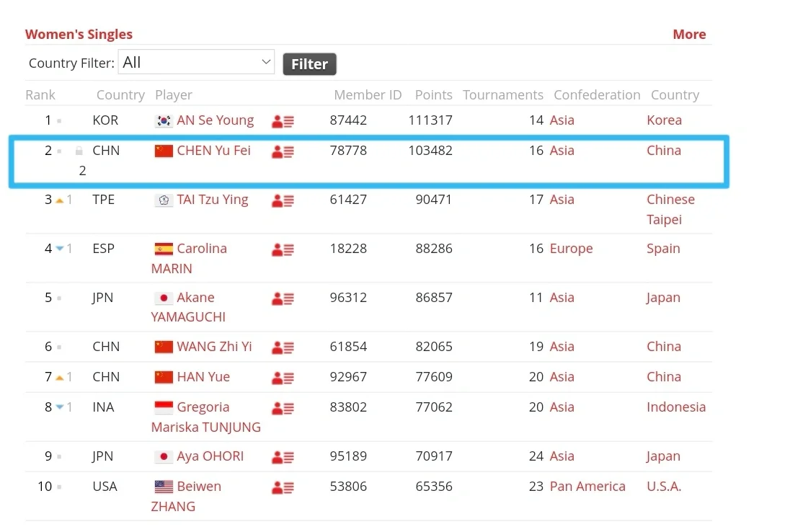Image resolution: width=803 pixels, height=532 pixels.
Task: Click the China flag beside CHEN Yu Fei
Action: [x=164, y=151]
